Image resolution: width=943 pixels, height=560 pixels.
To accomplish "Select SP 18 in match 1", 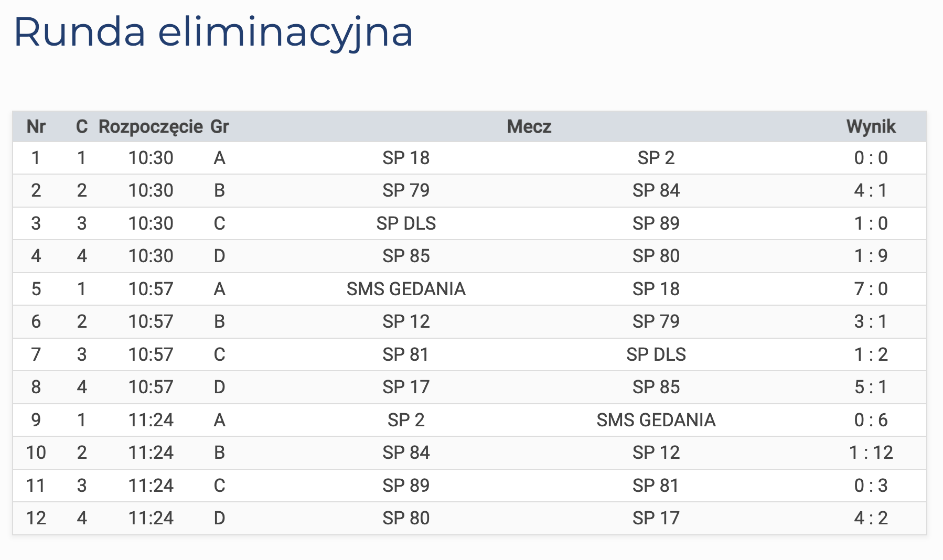I will (x=405, y=158).
